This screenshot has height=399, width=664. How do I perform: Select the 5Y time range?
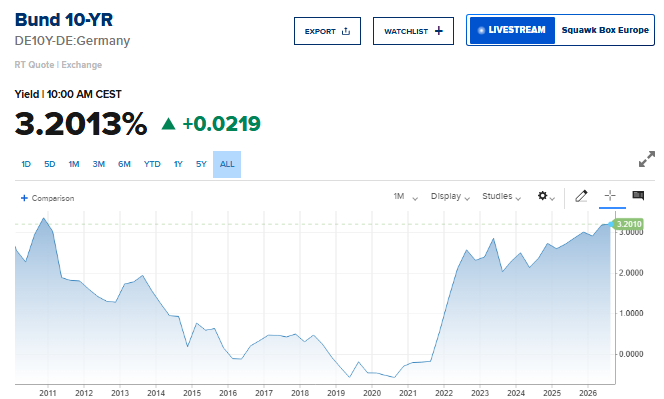tap(201, 164)
